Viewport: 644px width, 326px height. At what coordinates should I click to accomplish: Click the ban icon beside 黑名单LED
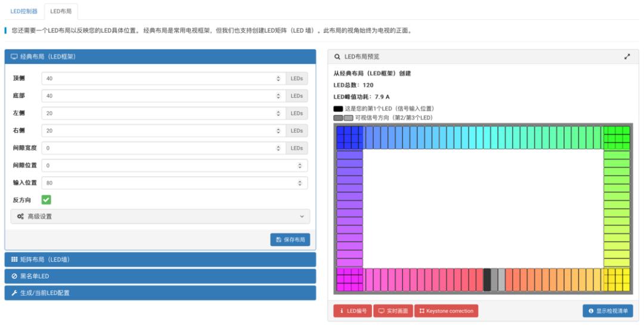[14, 276]
